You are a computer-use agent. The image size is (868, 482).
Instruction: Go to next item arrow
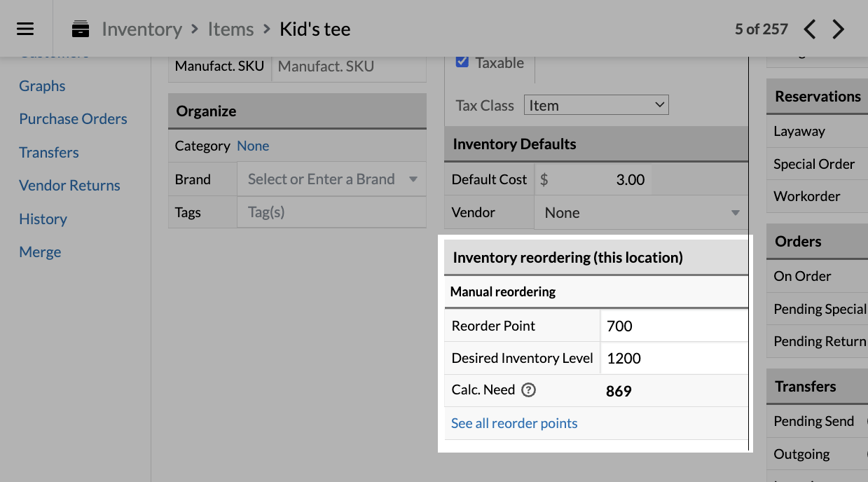(x=839, y=29)
